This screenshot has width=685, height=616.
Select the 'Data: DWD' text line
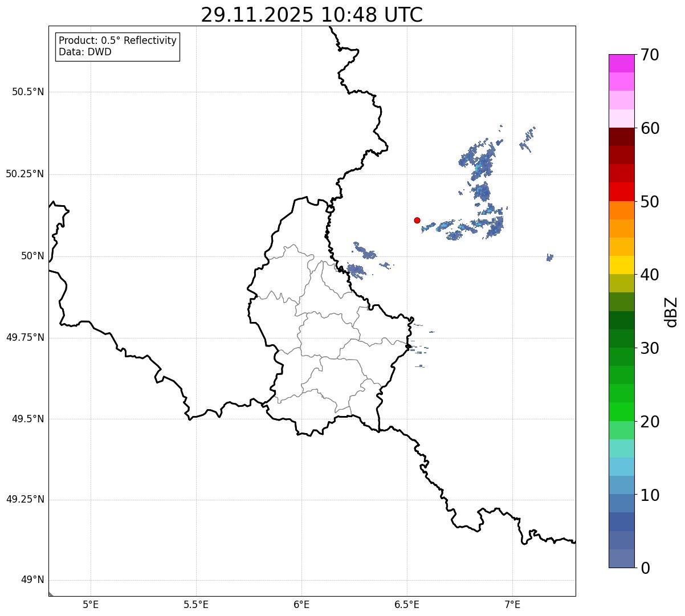coord(85,52)
